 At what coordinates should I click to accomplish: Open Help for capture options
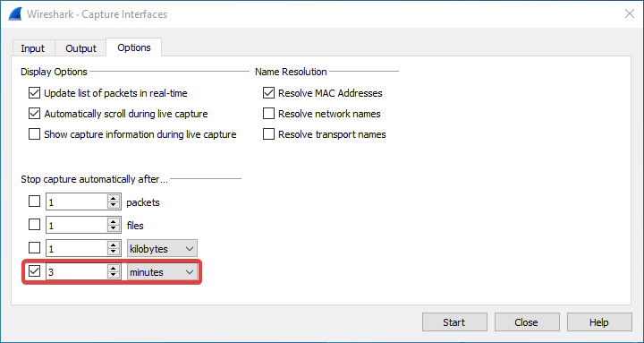tap(599, 322)
